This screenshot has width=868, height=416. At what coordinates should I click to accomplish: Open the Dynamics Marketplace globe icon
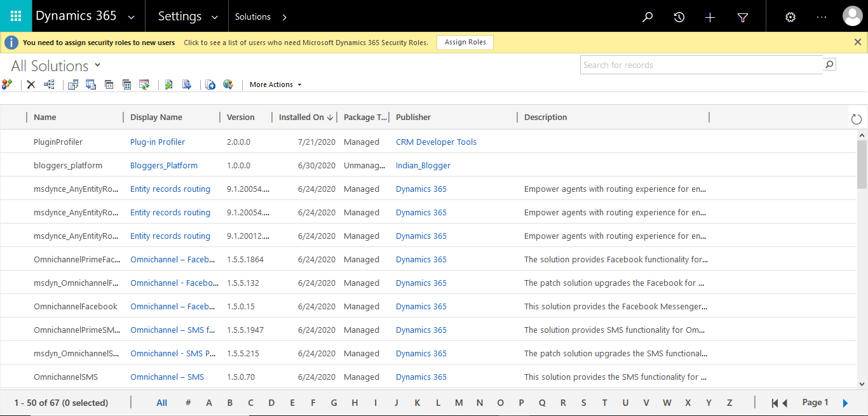click(229, 84)
